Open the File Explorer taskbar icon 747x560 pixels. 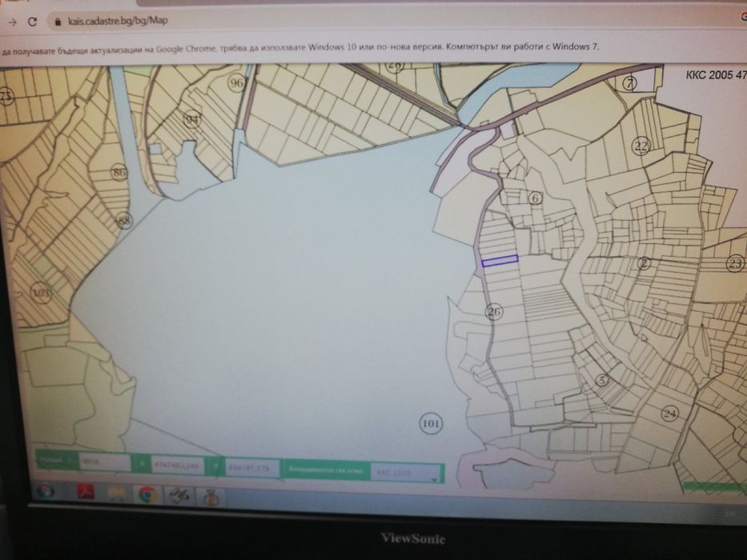(x=116, y=493)
